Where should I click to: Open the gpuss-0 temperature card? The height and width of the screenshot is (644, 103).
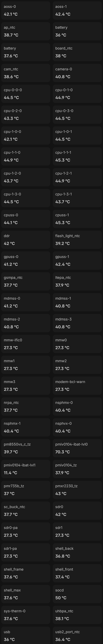tap(26, 260)
